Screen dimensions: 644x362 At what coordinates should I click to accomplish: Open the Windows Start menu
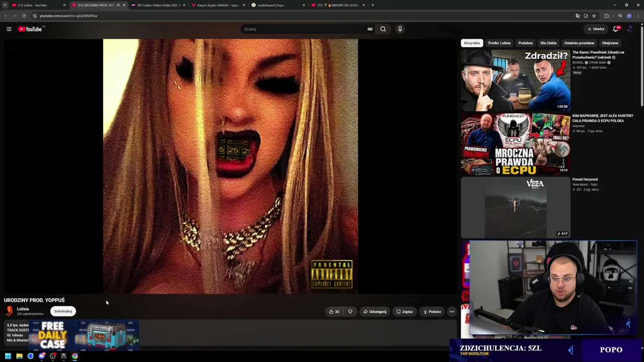[x=8, y=356]
